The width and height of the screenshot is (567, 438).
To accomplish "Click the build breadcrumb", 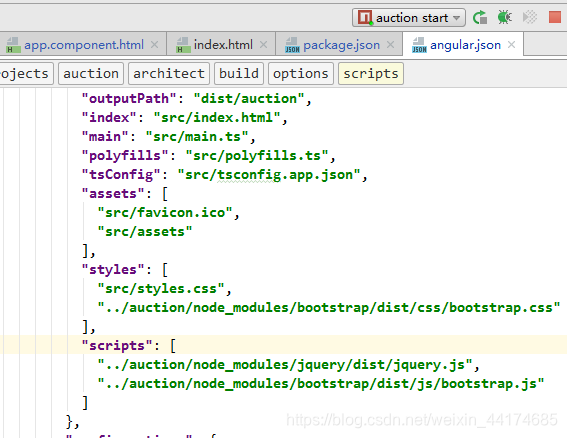I will click(239, 73).
